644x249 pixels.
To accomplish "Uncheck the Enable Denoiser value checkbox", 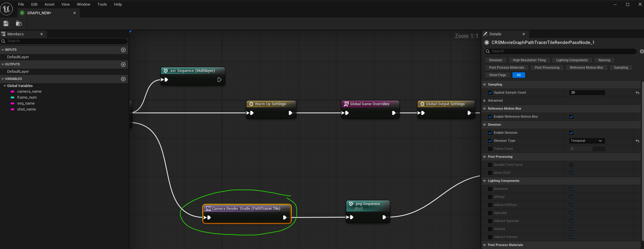I will coord(571,133).
